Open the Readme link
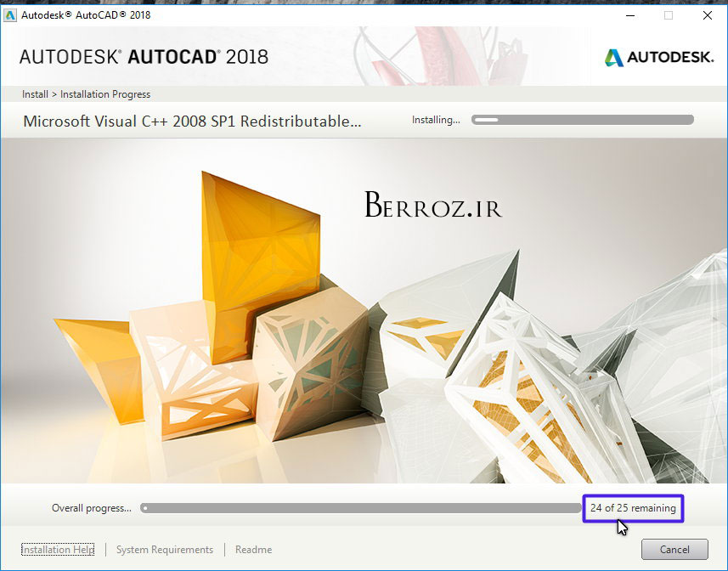The height and width of the screenshot is (571, 728). click(253, 550)
